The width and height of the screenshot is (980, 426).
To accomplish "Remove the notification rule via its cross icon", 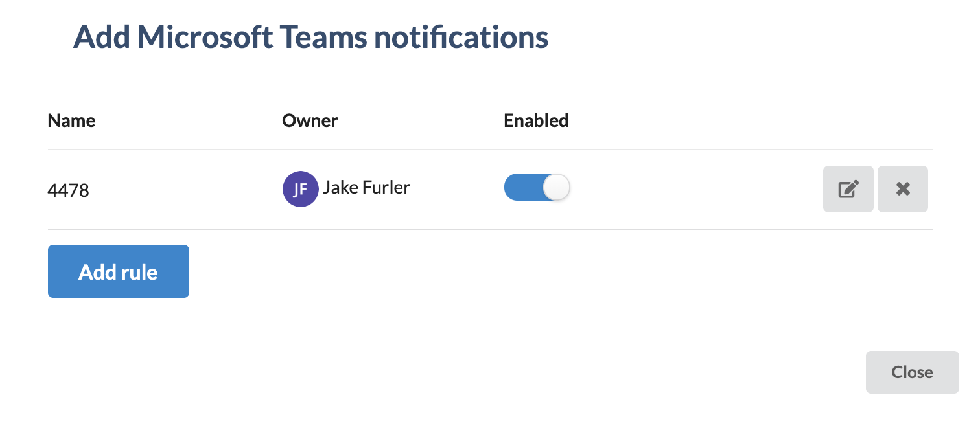I will tap(902, 188).
